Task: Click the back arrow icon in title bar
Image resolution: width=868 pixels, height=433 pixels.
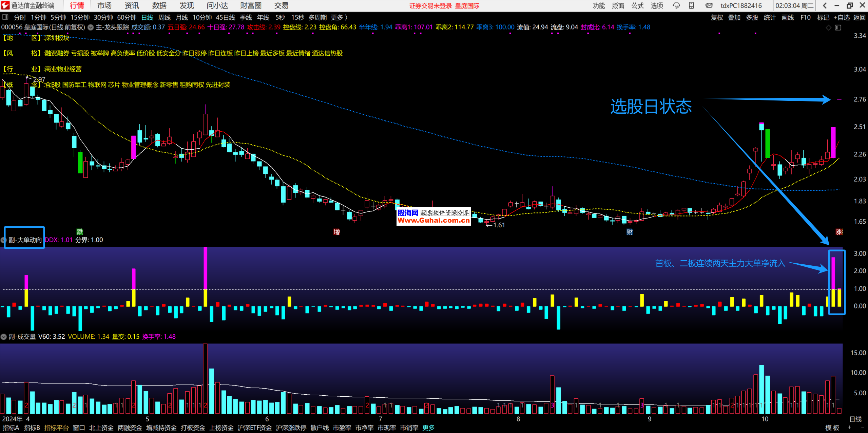Action: (825, 5)
